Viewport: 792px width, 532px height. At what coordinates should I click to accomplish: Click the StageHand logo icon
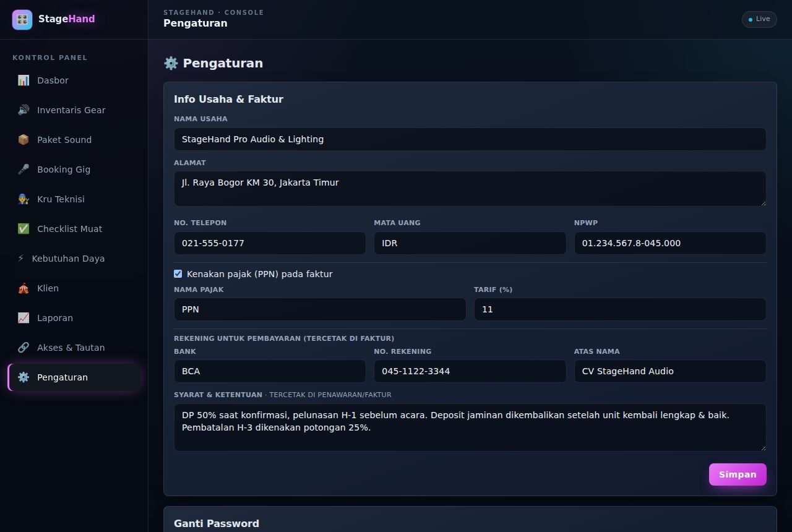click(22, 20)
